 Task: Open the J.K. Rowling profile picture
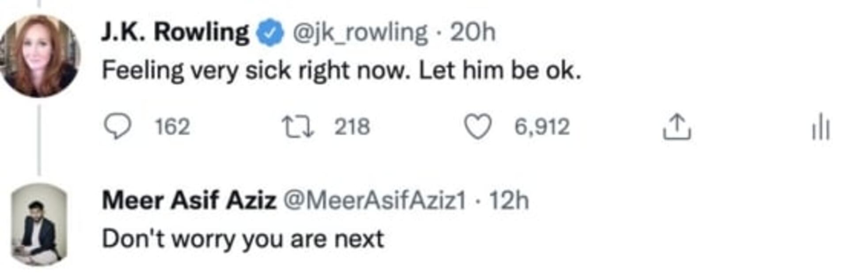[x=41, y=56]
